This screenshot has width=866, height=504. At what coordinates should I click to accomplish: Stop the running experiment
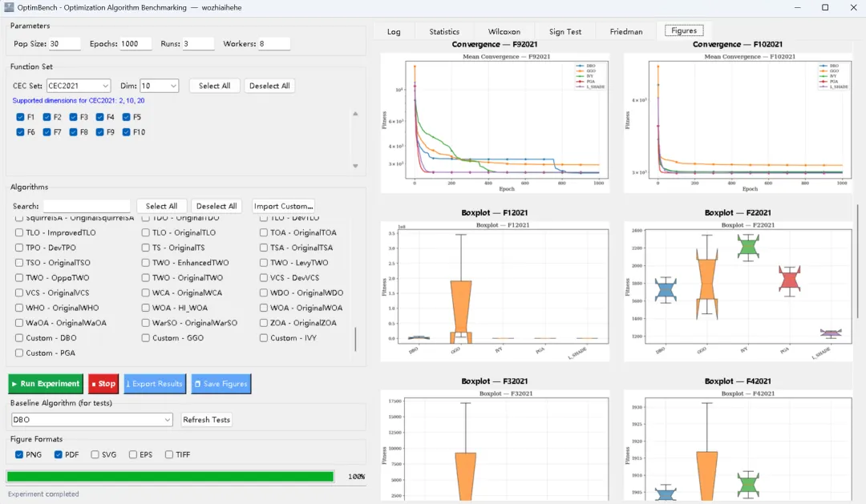(x=103, y=384)
